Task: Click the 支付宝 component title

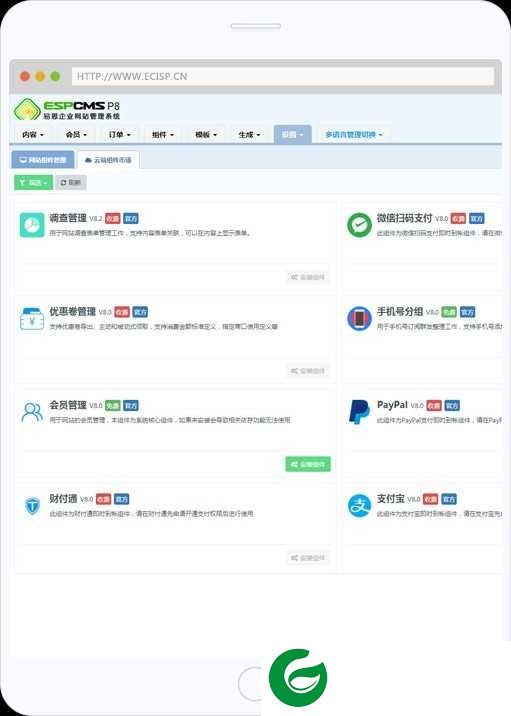Action: [x=390, y=499]
